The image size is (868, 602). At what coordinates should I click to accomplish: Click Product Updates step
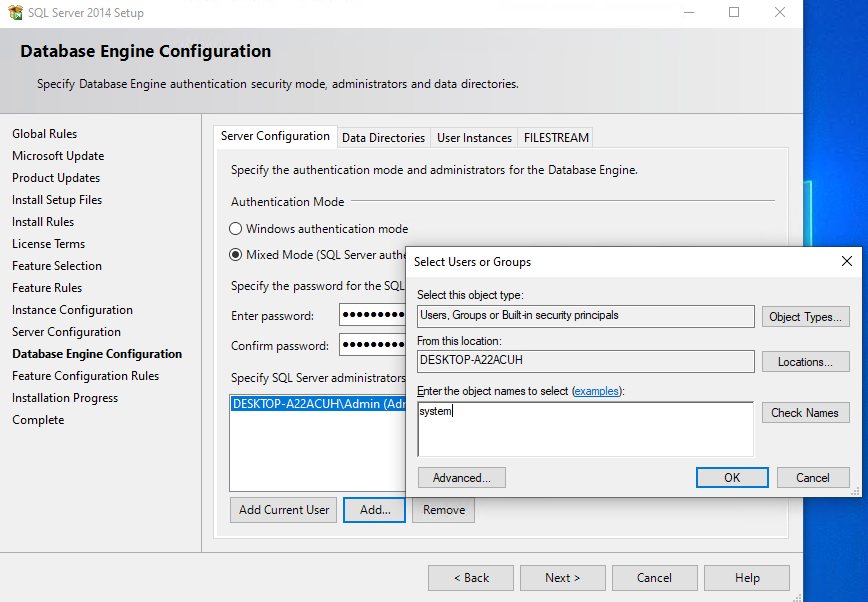pos(56,178)
